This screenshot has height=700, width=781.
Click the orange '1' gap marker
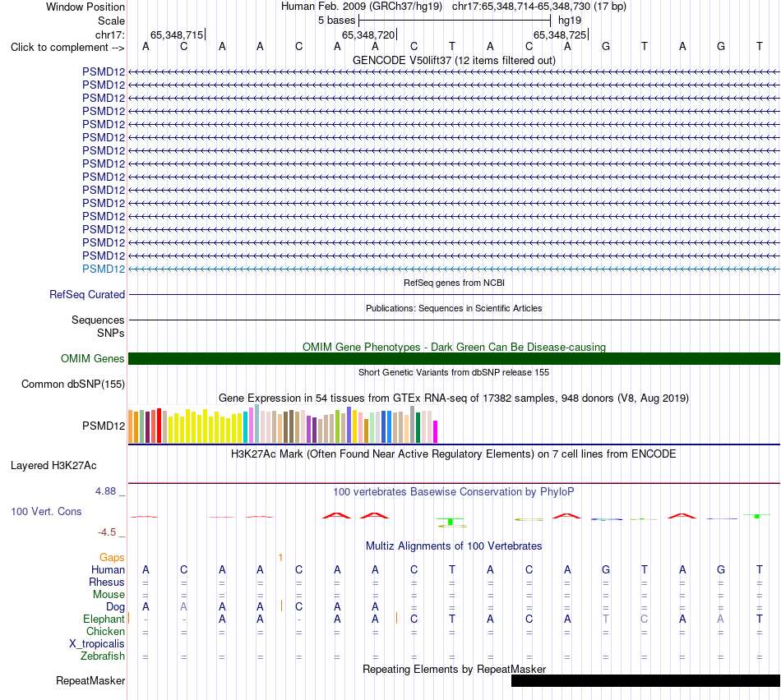pos(281,558)
